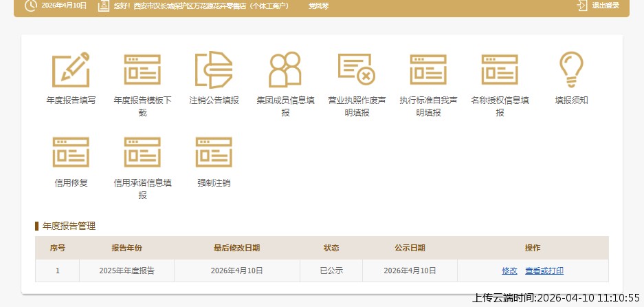Open the 年度报告填写 pencil icon
Screen dimensions: 644x307
pyautogui.click(x=71, y=70)
